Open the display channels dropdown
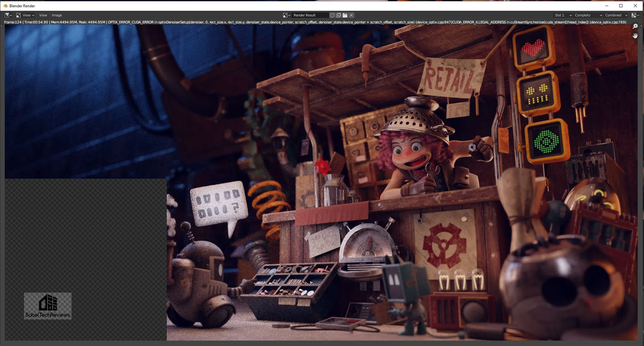 pos(635,15)
